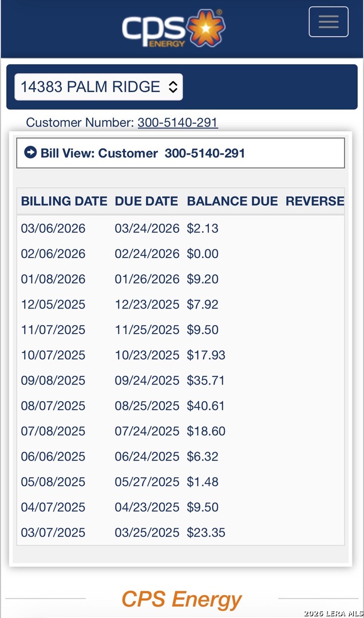Select the 02/06/2026 billing date row
This screenshot has width=364, height=618.
coord(53,253)
